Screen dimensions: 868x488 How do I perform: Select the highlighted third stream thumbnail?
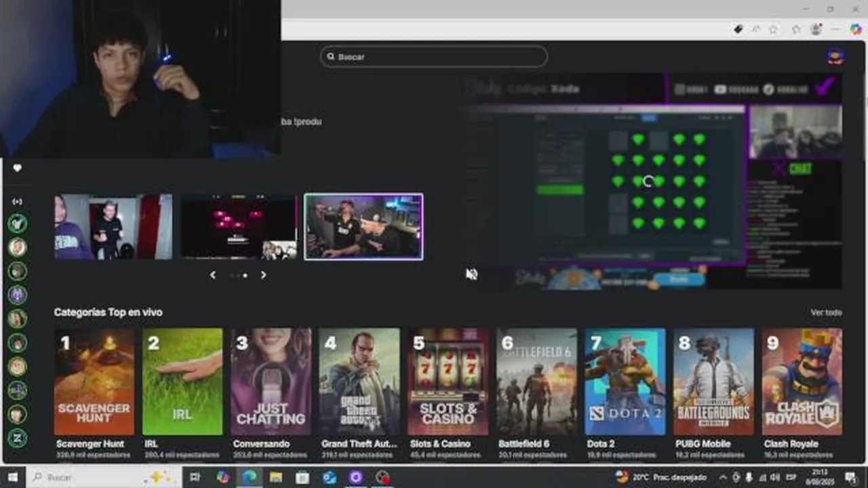[x=363, y=227]
